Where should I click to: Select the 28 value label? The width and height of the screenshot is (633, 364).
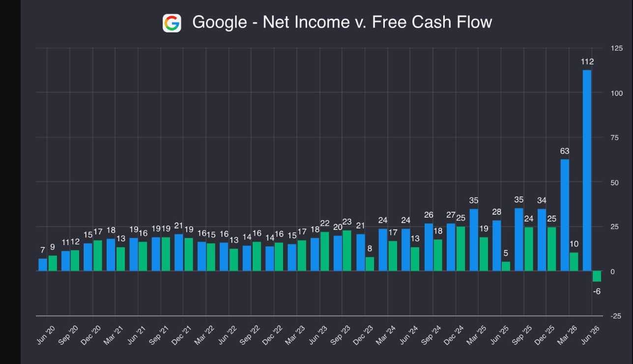tap(496, 212)
